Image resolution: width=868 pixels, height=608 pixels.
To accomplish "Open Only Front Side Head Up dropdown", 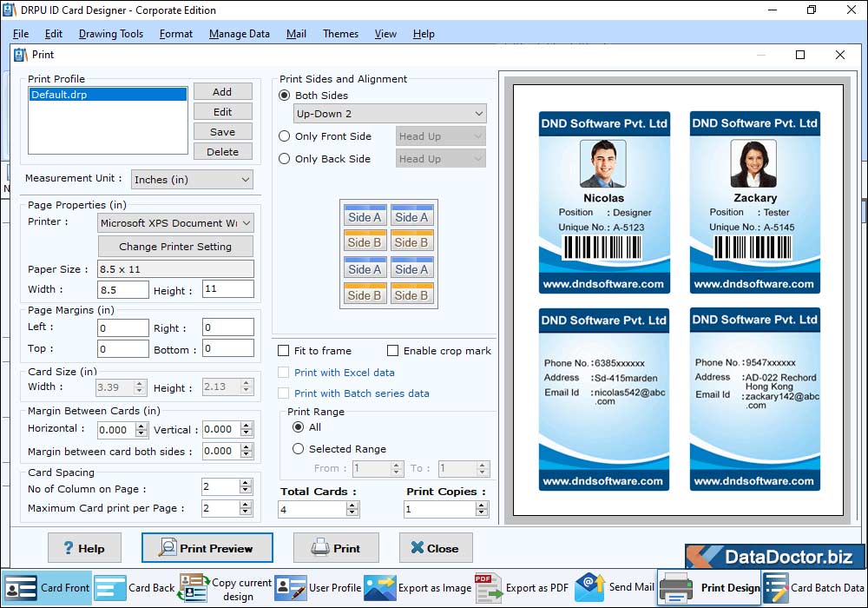I will (441, 136).
